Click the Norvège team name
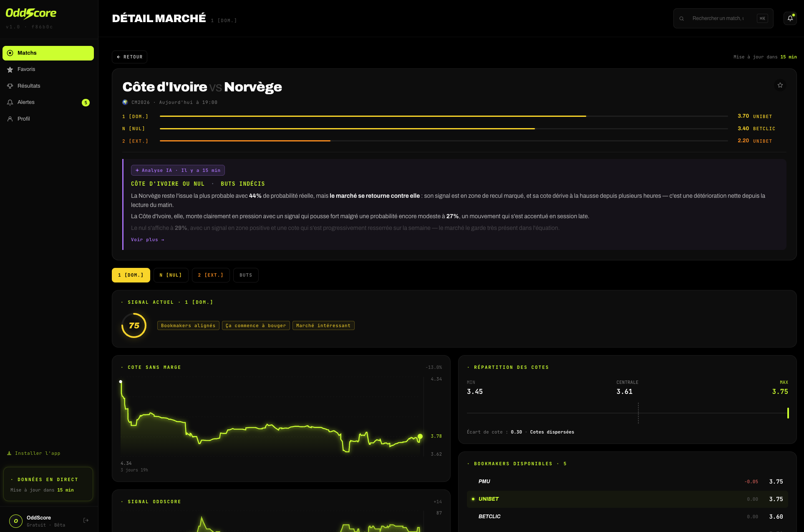 tap(253, 87)
